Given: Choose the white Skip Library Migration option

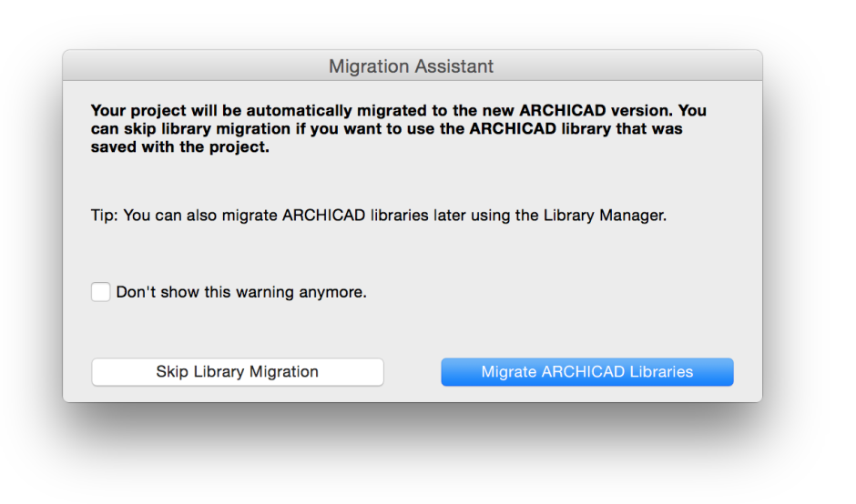Looking at the screenshot, I should (x=238, y=372).
